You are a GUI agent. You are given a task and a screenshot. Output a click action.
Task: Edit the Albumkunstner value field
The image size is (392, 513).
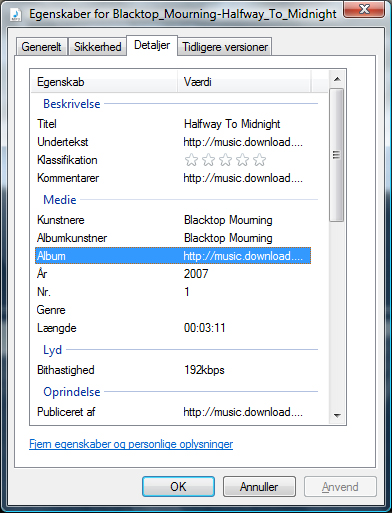[x=228, y=238]
